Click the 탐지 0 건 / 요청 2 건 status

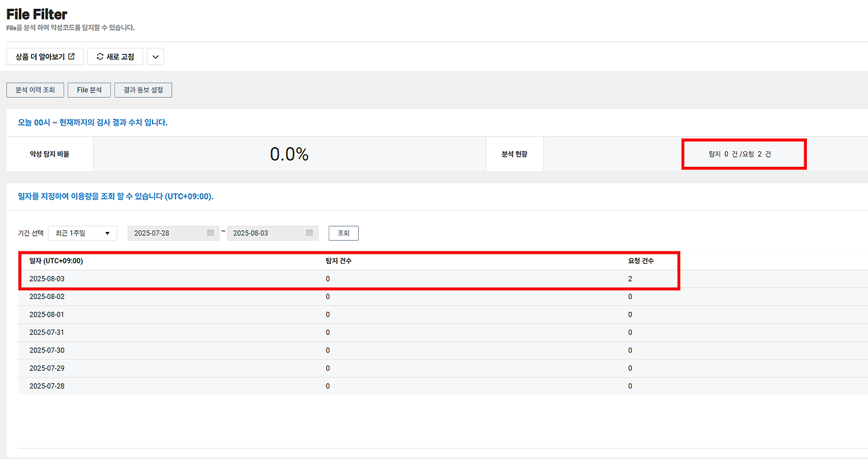[x=740, y=155]
